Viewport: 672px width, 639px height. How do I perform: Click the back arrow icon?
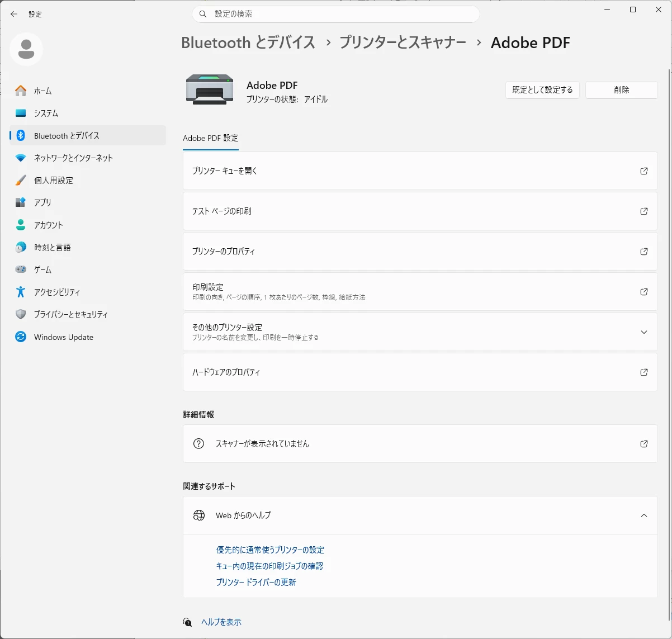tap(14, 14)
